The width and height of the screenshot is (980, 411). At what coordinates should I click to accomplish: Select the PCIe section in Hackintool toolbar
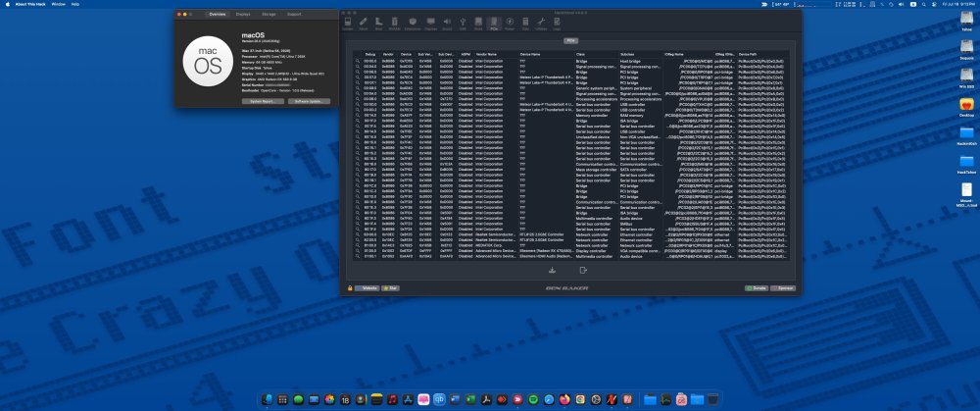[x=494, y=24]
